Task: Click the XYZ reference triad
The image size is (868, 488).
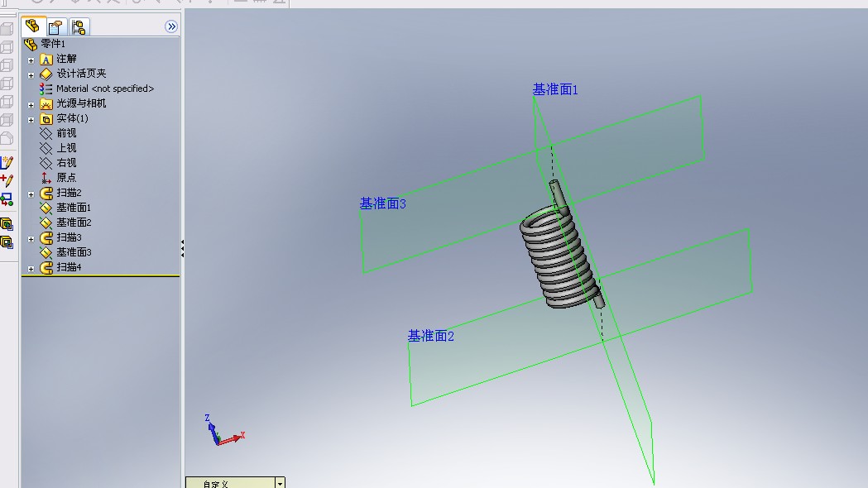Action: tap(223, 430)
